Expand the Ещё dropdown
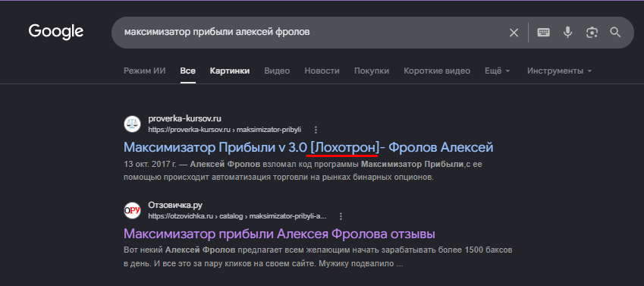This screenshot has height=286, width=644. [x=498, y=71]
